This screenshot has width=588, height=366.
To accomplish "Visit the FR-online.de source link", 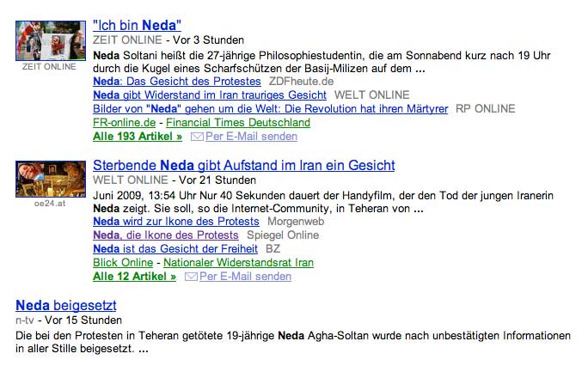I will click(x=124, y=123).
